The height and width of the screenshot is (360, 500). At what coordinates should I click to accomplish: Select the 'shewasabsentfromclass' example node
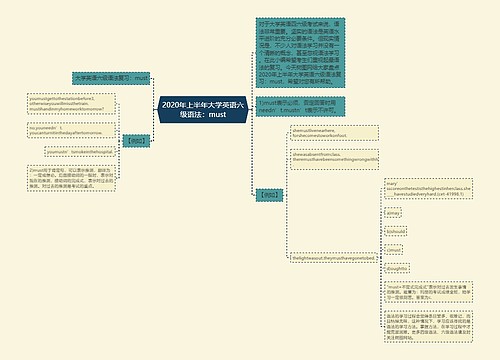pos(334,159)
